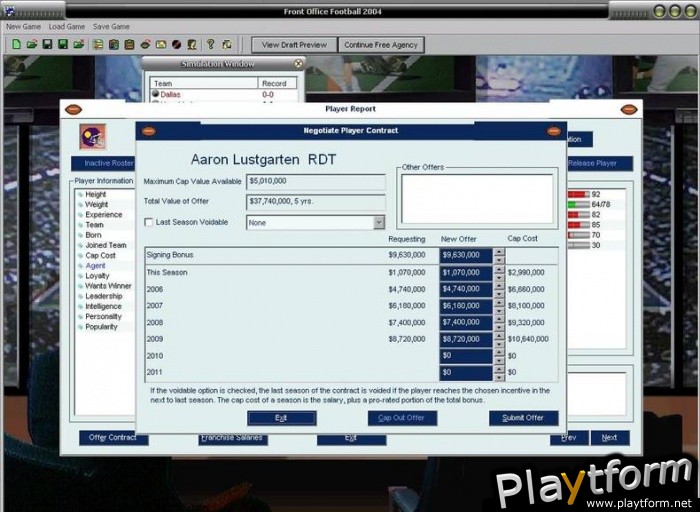Click Record column header in Simulation Window
This screenshot has width=700, height=512.
(x=277, y=83)
